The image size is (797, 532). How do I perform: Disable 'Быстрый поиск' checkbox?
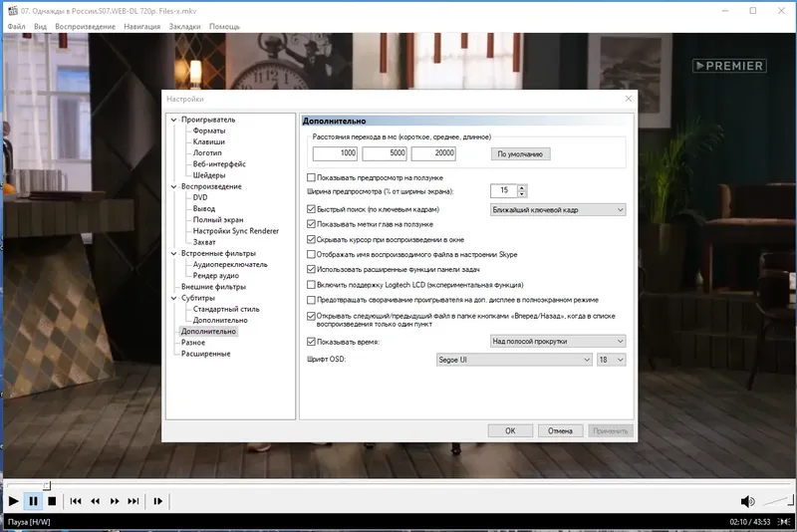tap(311, 209)
